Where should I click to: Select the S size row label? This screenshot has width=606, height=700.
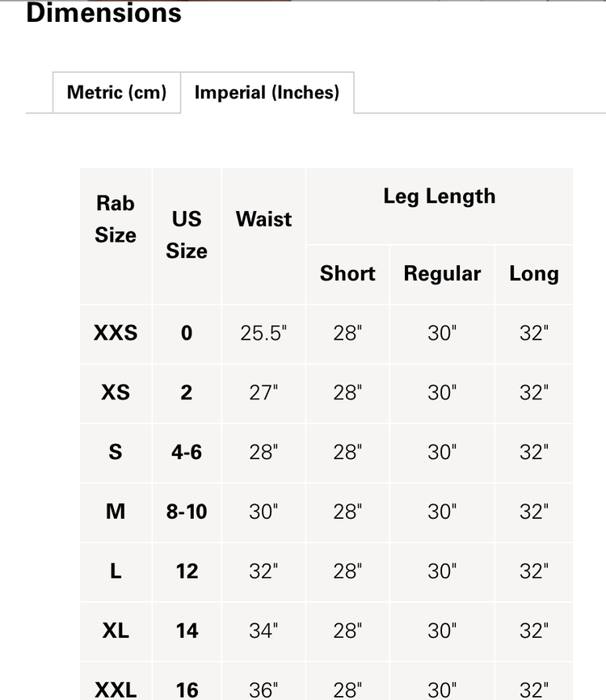pos(115,453)
